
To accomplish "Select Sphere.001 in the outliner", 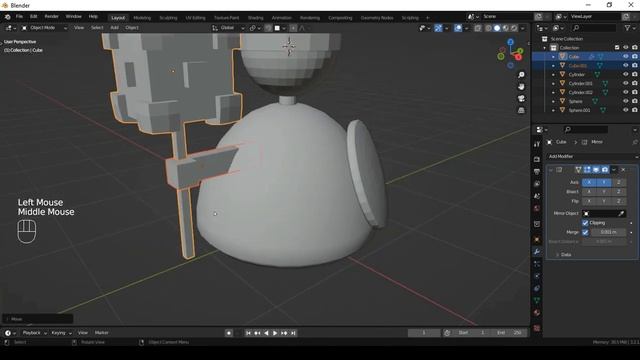I will pyautogui.click(x=579, y=110).
